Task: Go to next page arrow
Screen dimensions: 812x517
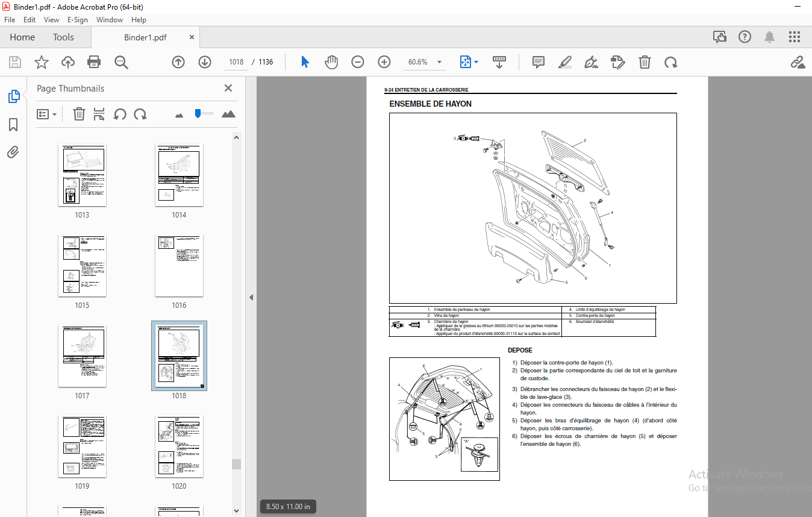Action: (x=205, y=62)
